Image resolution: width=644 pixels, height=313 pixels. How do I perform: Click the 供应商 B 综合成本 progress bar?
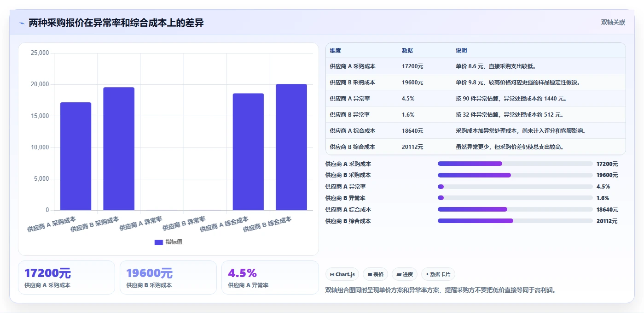pos(515,221)
